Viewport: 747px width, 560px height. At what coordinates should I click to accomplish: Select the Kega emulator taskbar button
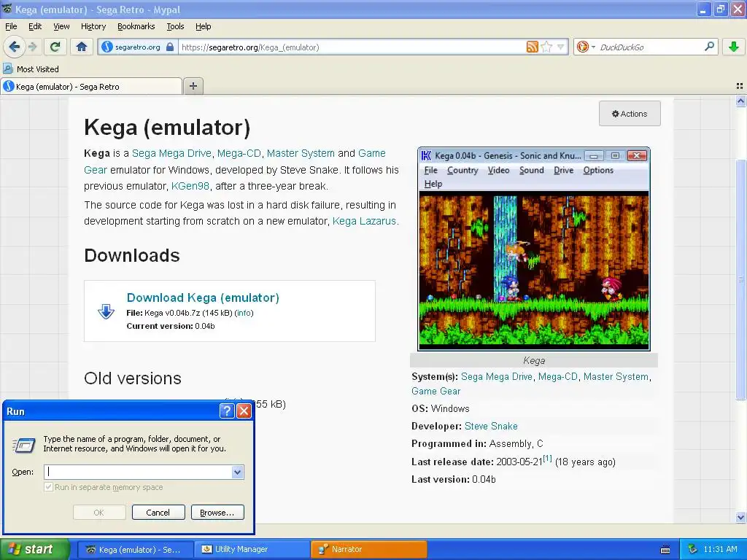click(136, 550)
